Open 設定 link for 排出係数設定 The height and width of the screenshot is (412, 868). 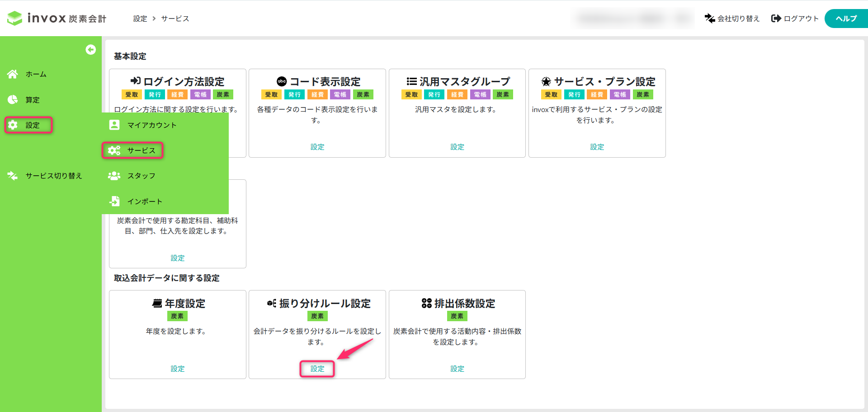(x=457, y=369)
